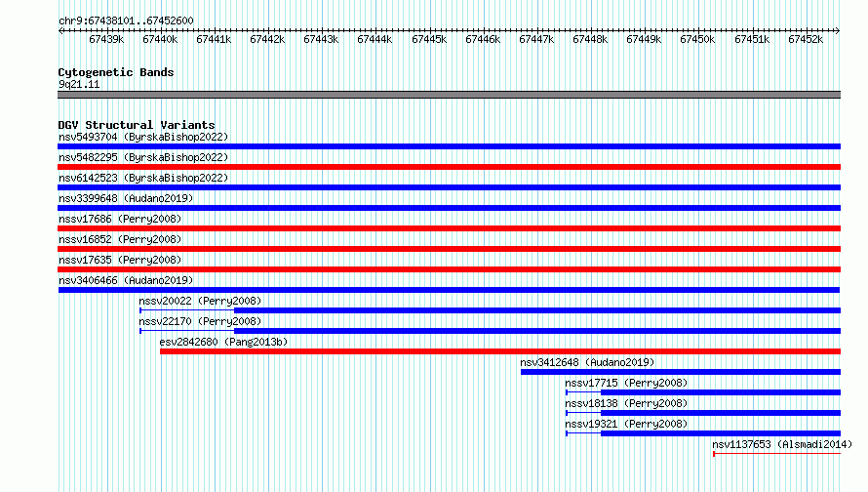Click the red bar under nssv16852

point(449,249)
